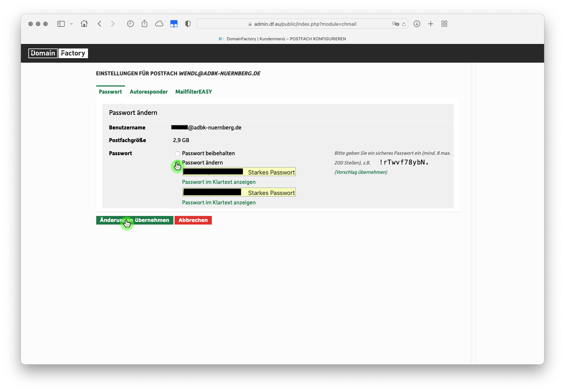The width and height of the screenshot is (565, 392).
Task: Open the sidebar options dropdown chevron
Action: click(71, 24)
